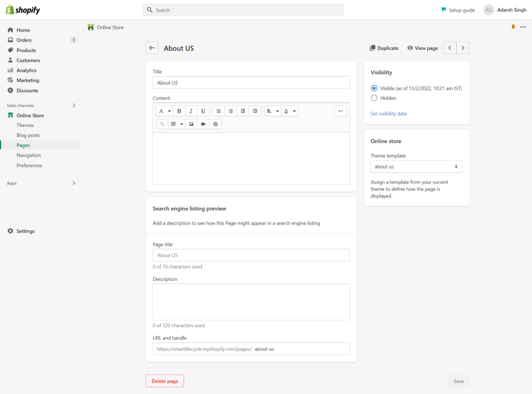Expand Sales channels section
This screenshot has width=532, height=394.
pyautogui.click(x=74, y=106)
